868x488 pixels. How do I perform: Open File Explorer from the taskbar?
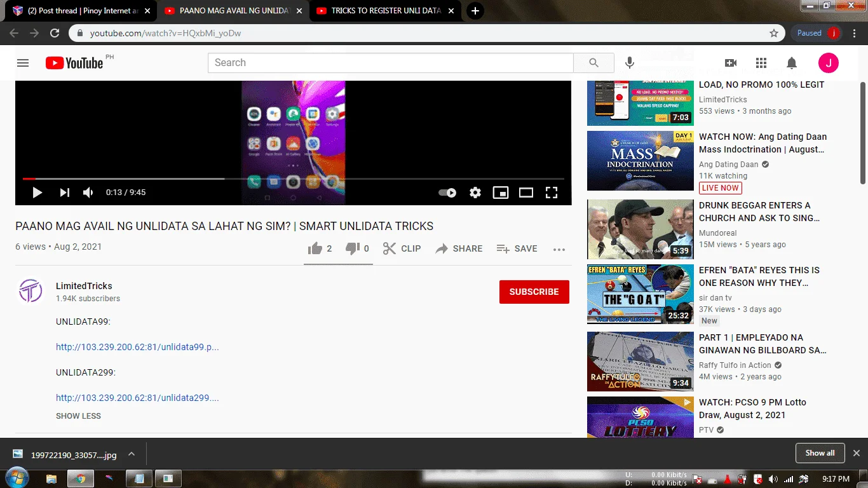(x=51, y=478)
